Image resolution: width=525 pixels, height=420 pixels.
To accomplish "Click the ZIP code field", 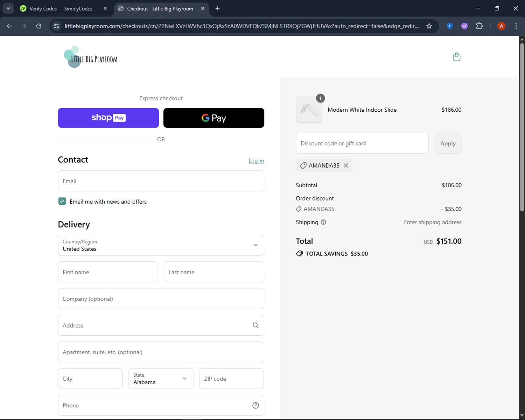I will [231, 379].
